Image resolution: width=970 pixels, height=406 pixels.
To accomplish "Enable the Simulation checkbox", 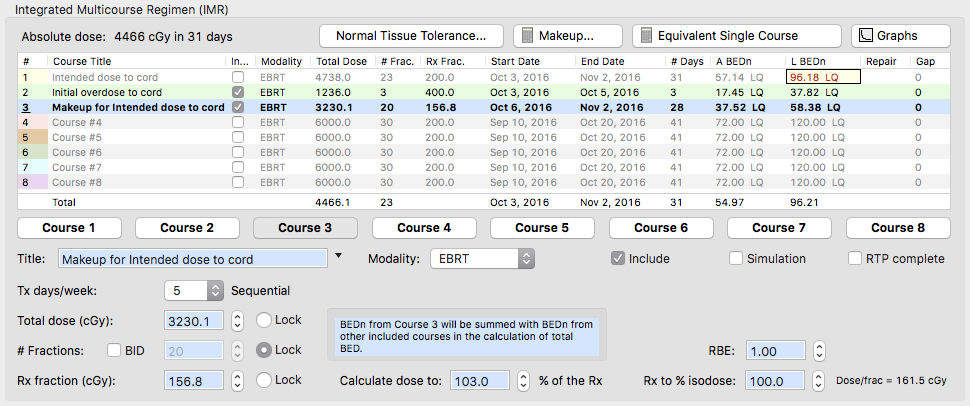I will coord(736,259).
